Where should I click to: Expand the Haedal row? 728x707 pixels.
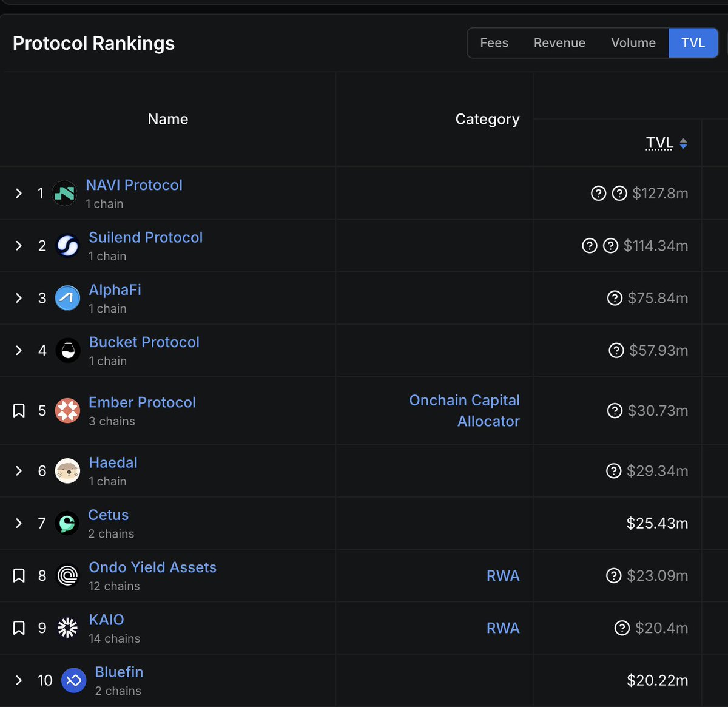tap(19, 471)
